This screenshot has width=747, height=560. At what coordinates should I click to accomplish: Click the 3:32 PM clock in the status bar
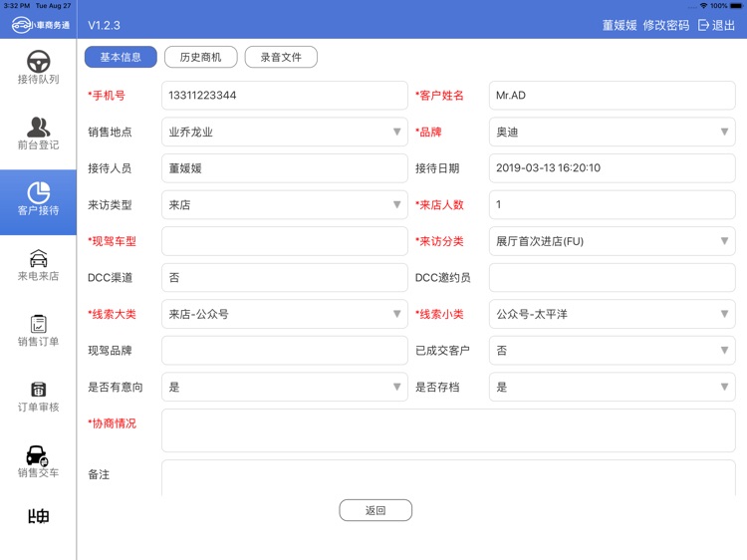(x=17, y=6)
